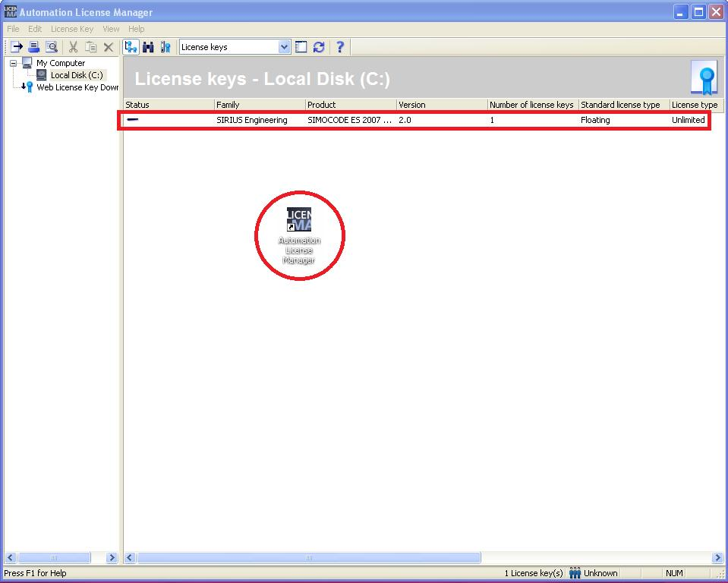Click the license list horizontal scrollbar thumb
This screenshot has width=728, height=583.
309,557
